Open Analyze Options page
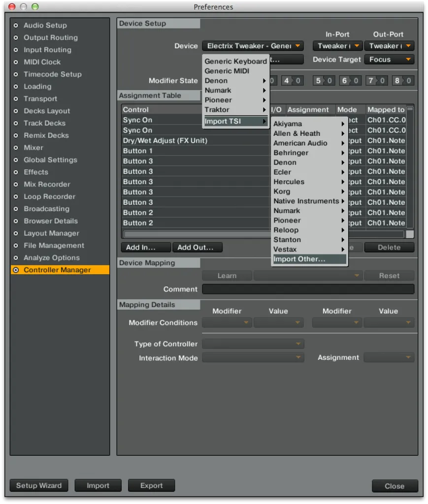The width and height of the screenshot is (428, 504). tap(51, 257)
